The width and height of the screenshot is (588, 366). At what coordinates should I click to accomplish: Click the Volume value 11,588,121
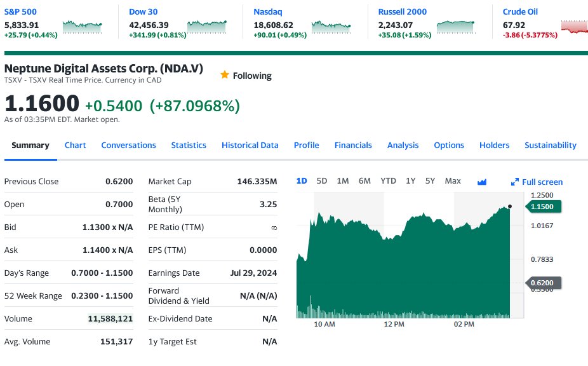(110, 319)
